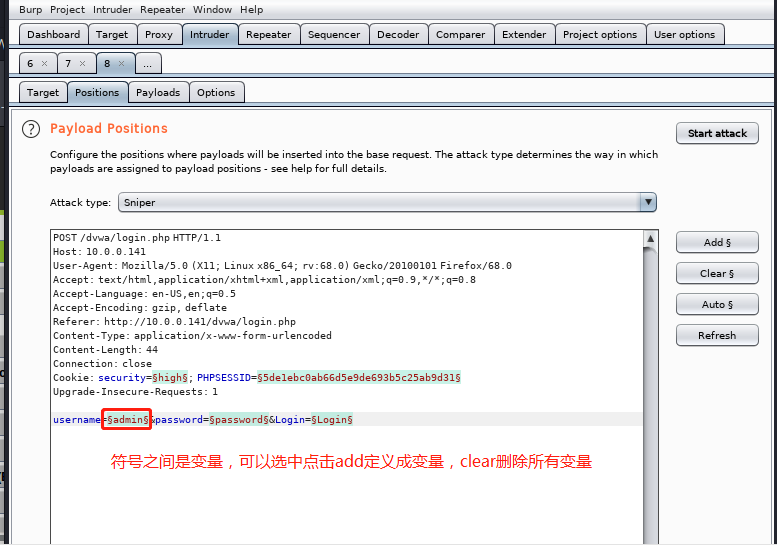The image size is (777, 546).
Task: Switch to the Sequencer tab
Action: pyautogui.click(x=334, y=34)
